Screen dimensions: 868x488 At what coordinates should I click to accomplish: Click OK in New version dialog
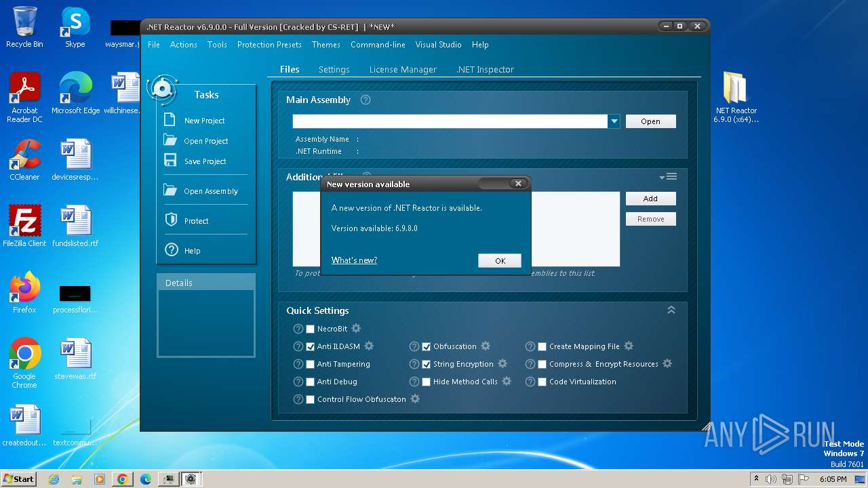[x=500, y=261]
